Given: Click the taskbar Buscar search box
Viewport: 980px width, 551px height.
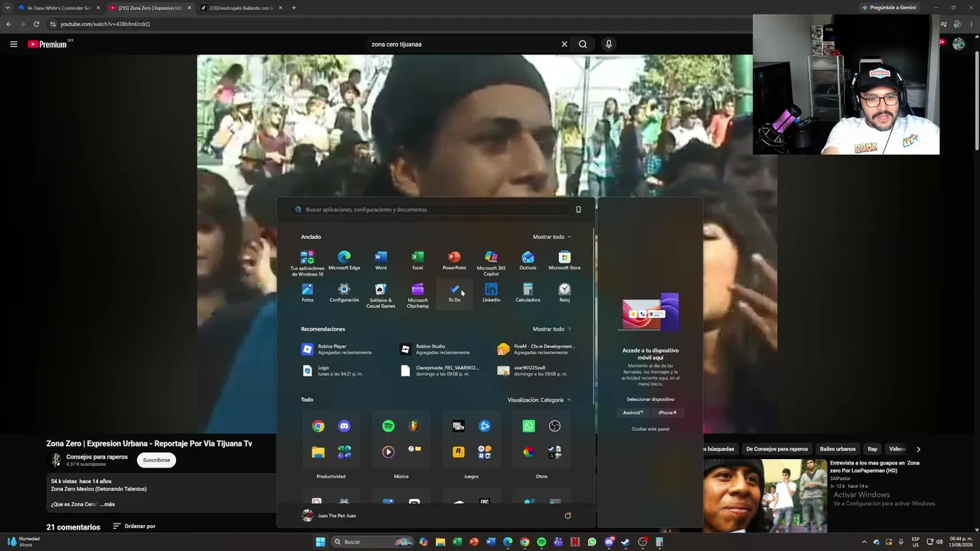Looking at the screenshot, I should 373,542.
